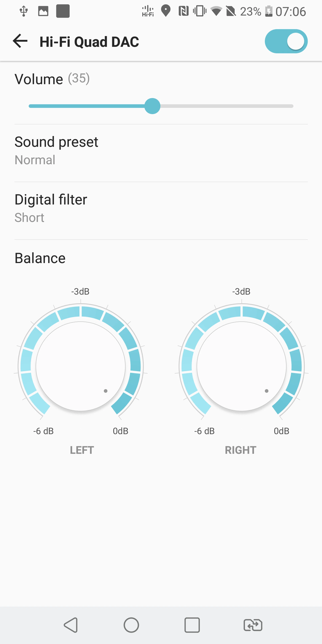This screenshot has height=644, width=322.
Task: Click the RIGHT balance dial knob
Action: click(x=241, y=366)
